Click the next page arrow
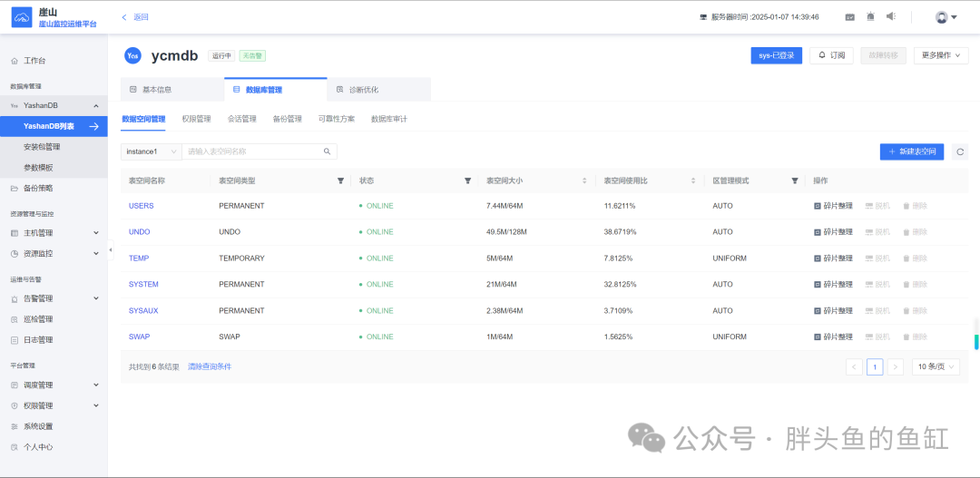The width and height of the screenshot is (980, 478). (896, 366)
